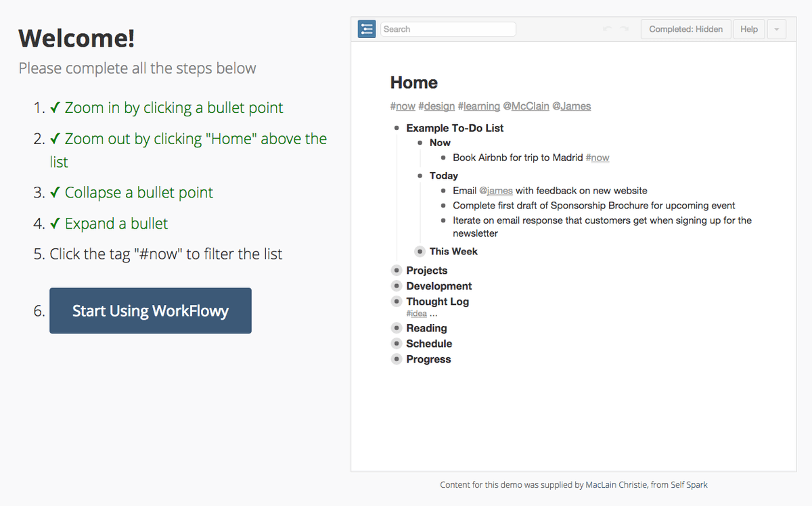
Task: Filter by the #design tag
Action: point(436,106)
